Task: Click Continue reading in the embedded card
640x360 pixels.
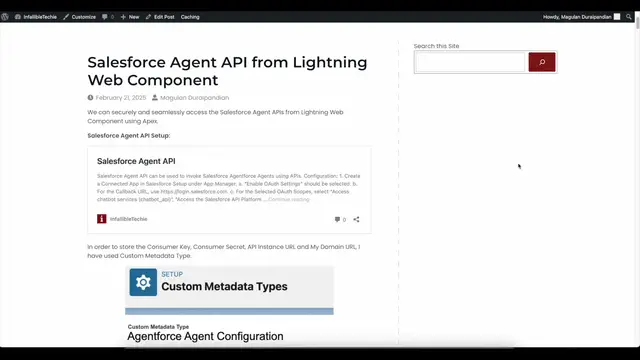Action: tap(289, 200)
